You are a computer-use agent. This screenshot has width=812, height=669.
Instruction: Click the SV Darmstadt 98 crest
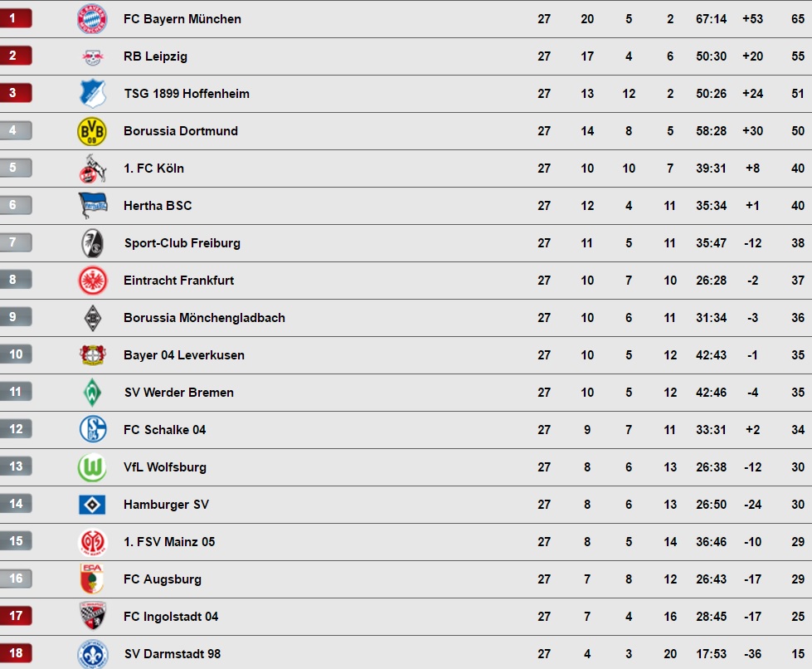pos(92,654)
